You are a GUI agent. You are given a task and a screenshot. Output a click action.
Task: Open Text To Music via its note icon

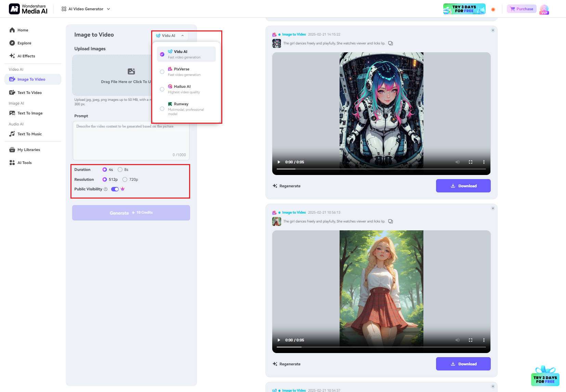12,134
